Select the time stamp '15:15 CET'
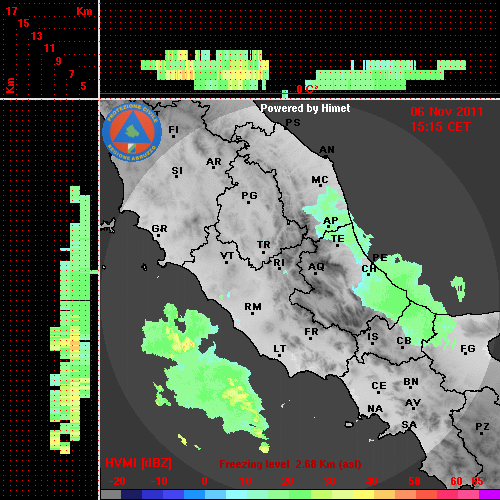The width and height of the screenshot is (500, 500). coord(440,127)
